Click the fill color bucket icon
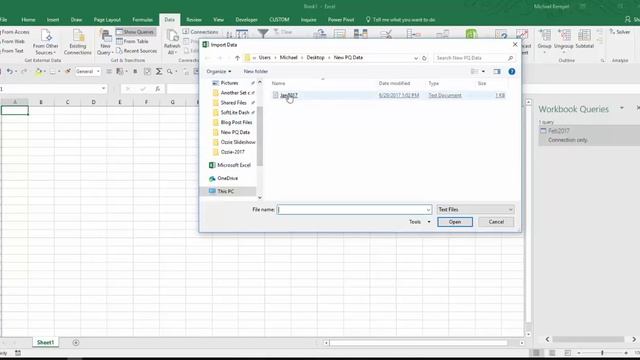Image resolution: width=640 pixels, height=360 pixels. tap(38, 72)
